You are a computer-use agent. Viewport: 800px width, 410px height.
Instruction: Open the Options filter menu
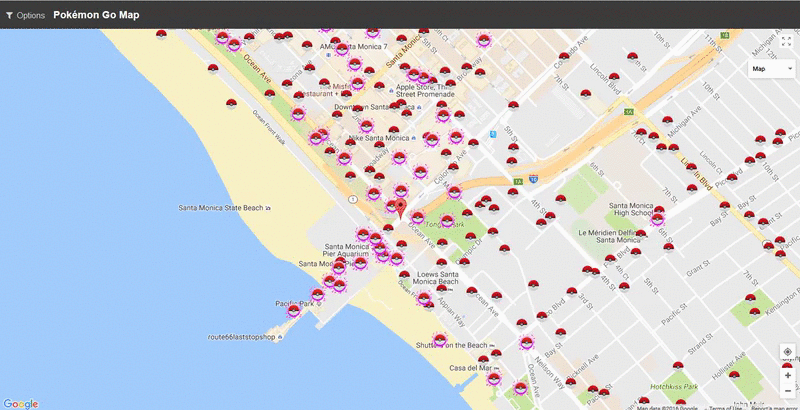(26, 15)
